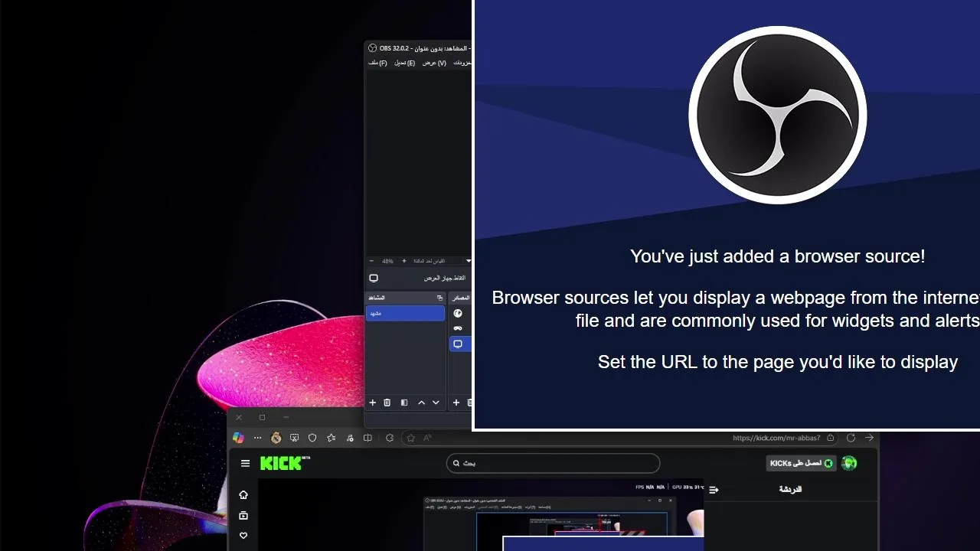Image resolution: width=980 pixels, height=551 pixels.
Task: Click the KICK logo
Action: coord(285,463)
